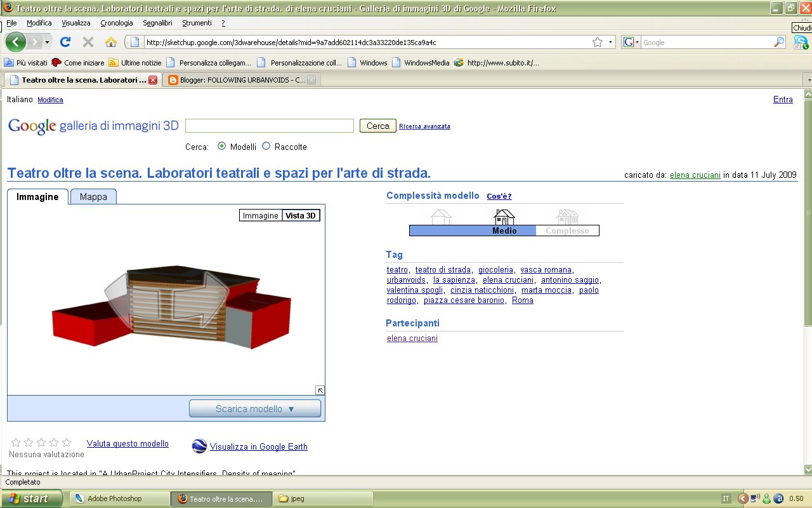The height and width of the screenshot is (508, 812).
Task: Give the model a five star rating
Action: [67, 443]
